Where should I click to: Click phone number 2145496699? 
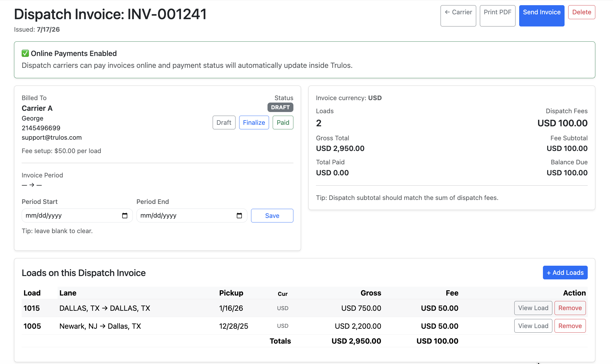point(41,128)
